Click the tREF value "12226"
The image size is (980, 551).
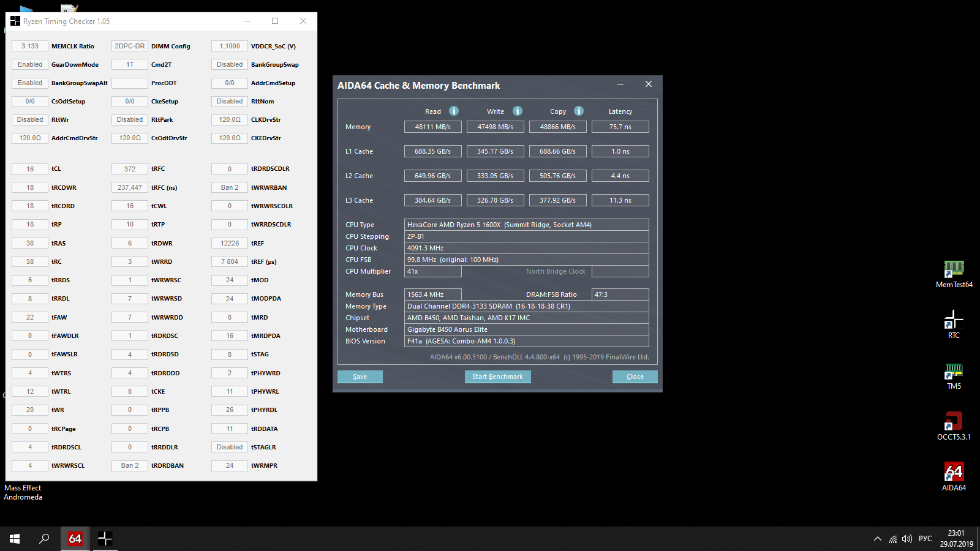[230, 243]
